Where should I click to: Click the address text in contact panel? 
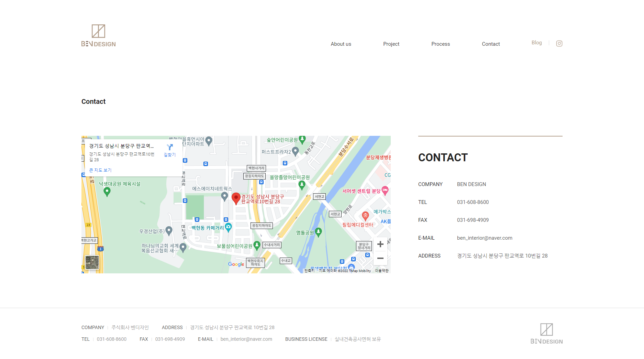(x=502, y=256)
